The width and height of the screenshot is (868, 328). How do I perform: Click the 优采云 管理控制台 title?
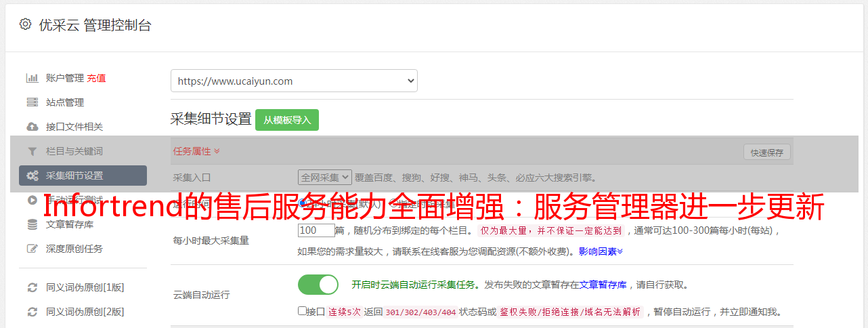95,25
